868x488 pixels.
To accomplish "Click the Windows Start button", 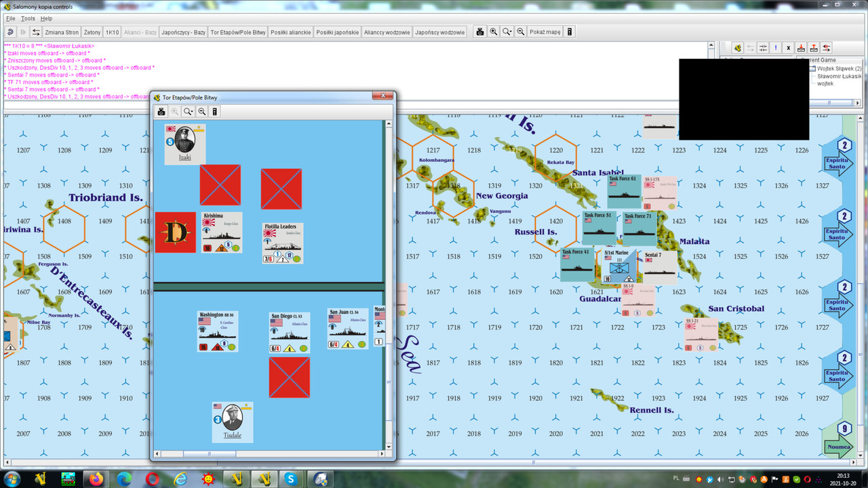I will tap(12, 479).
